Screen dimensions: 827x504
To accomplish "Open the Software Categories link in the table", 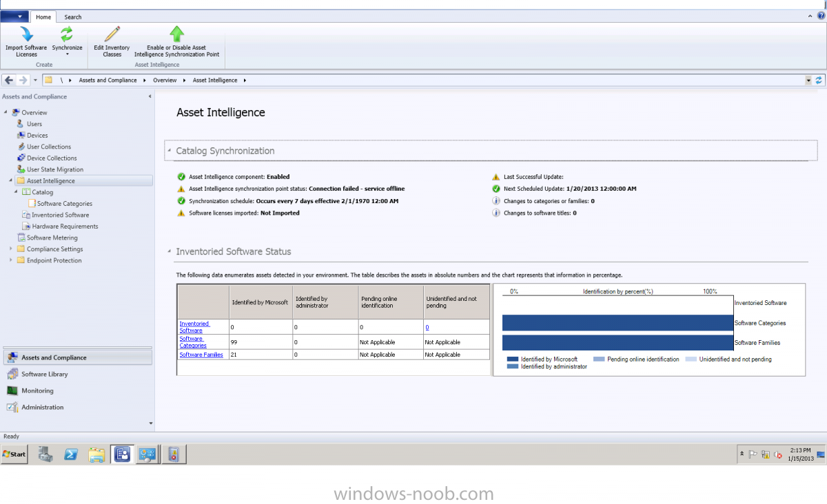I will 193,342.
